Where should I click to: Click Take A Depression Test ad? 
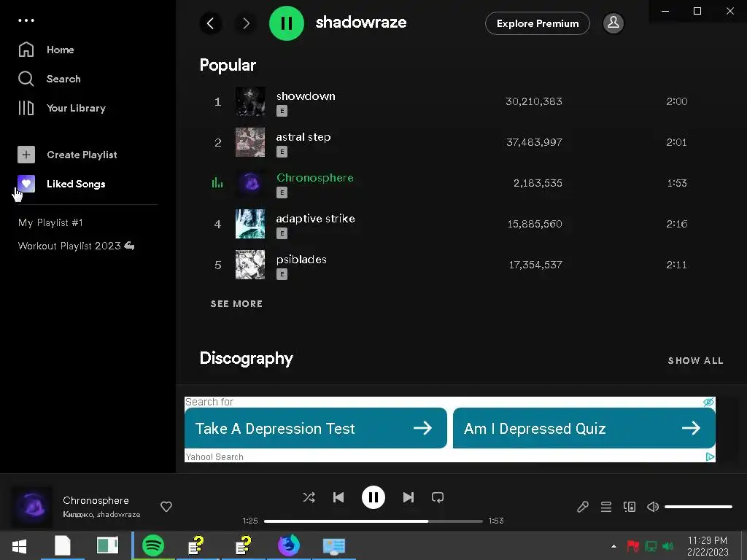[x=315, y=428]
